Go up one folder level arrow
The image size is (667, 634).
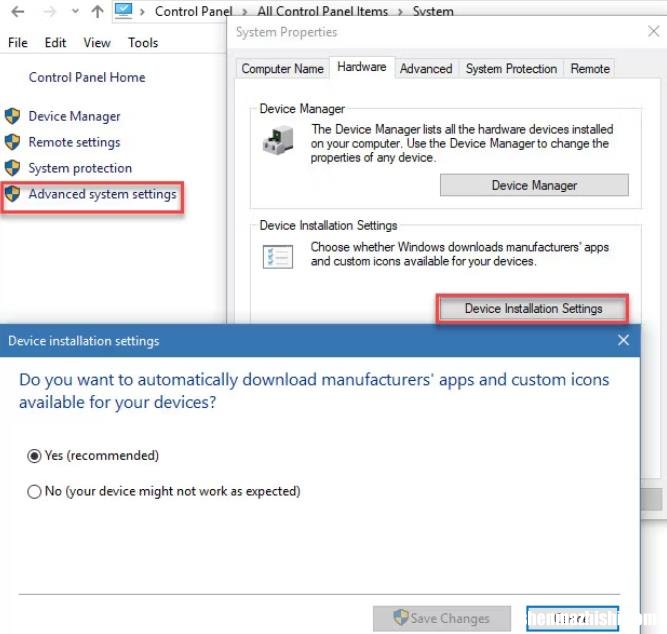coord(97,11)
